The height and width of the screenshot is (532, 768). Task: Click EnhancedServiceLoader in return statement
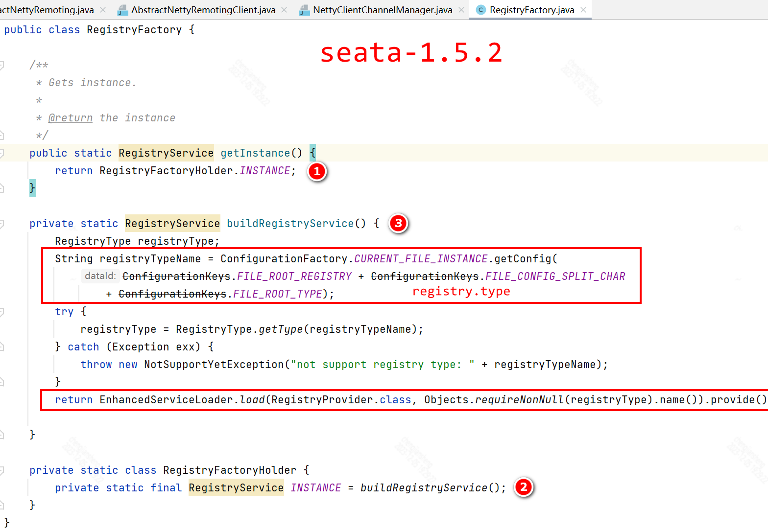(166, 400)
